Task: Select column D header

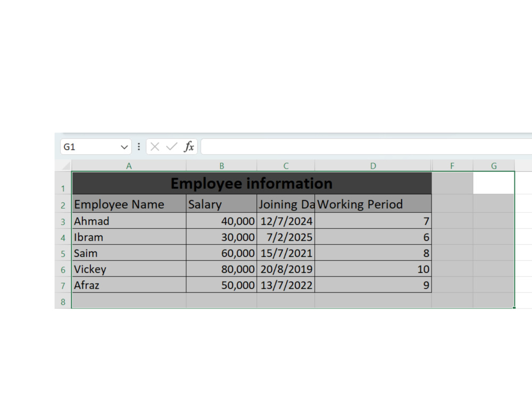Action: pos(373,166)
